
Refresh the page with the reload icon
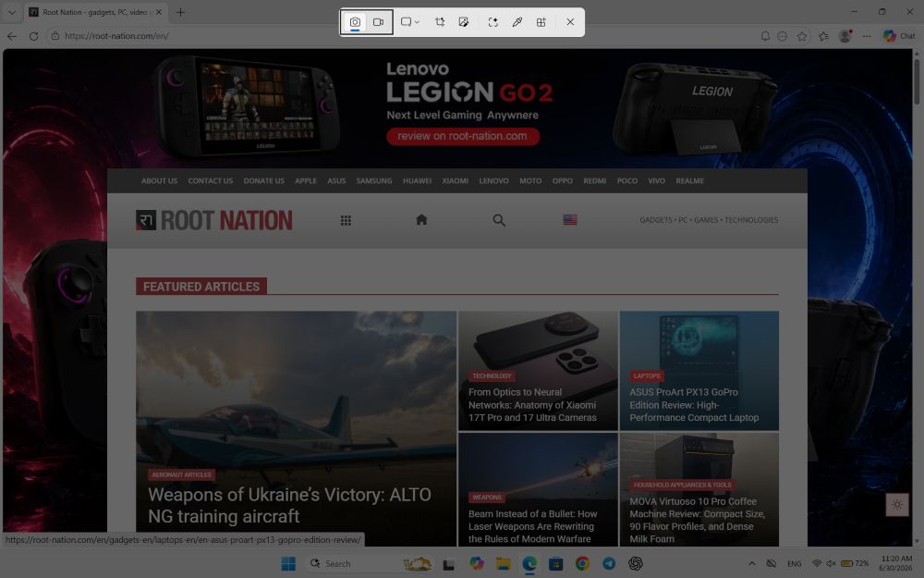click(x=33, y=36)
